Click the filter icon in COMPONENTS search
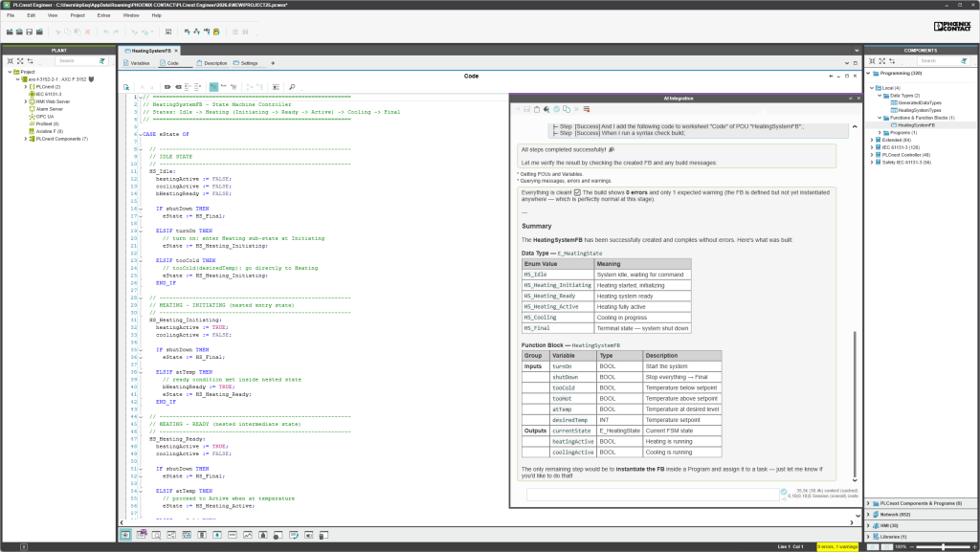The image size is (980, 552). tap(964, 61)
